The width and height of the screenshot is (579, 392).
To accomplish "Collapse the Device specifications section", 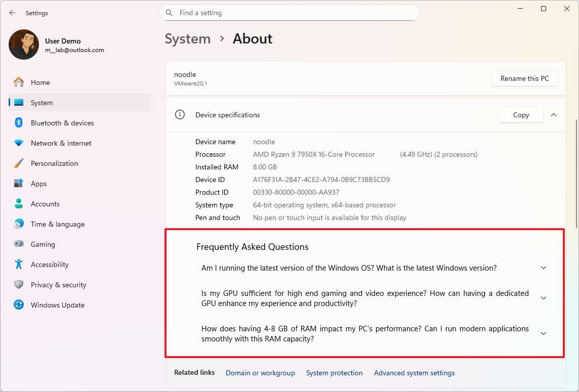I will (x=554, y=115).
